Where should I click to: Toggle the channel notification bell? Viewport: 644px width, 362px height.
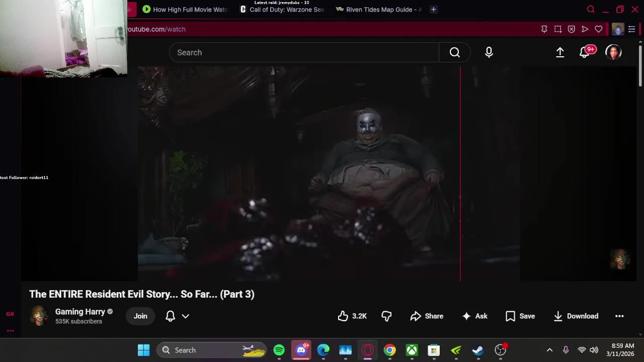[x=170, y=316]
